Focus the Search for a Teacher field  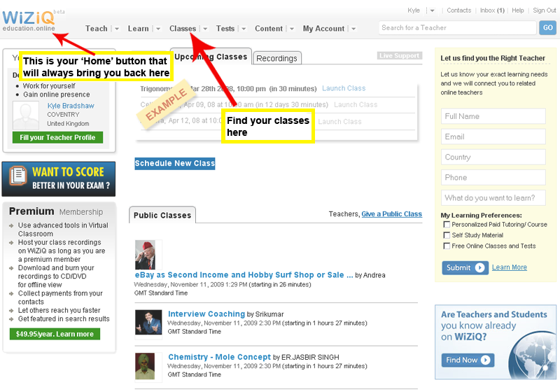tap(458, 28)
